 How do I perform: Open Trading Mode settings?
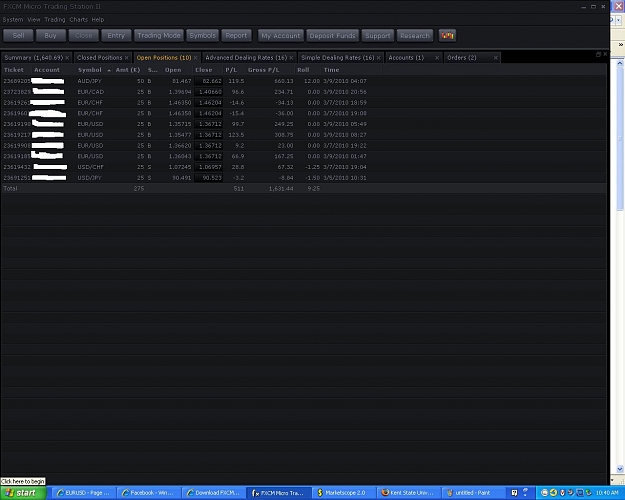tap(159, 35)
